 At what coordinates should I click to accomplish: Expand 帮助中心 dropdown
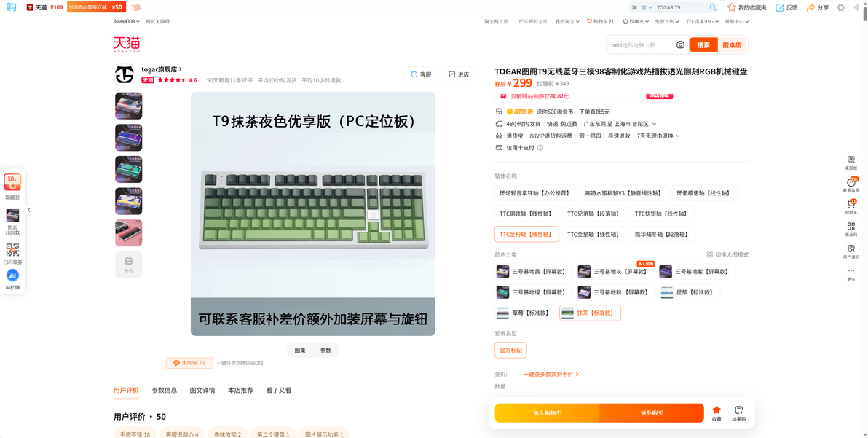736,22
